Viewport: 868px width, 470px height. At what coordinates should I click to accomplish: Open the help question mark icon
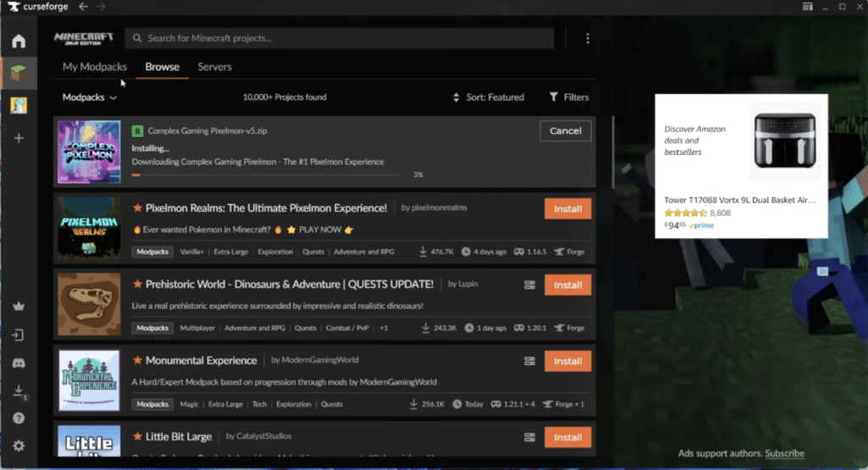click(x=19, y=418)
